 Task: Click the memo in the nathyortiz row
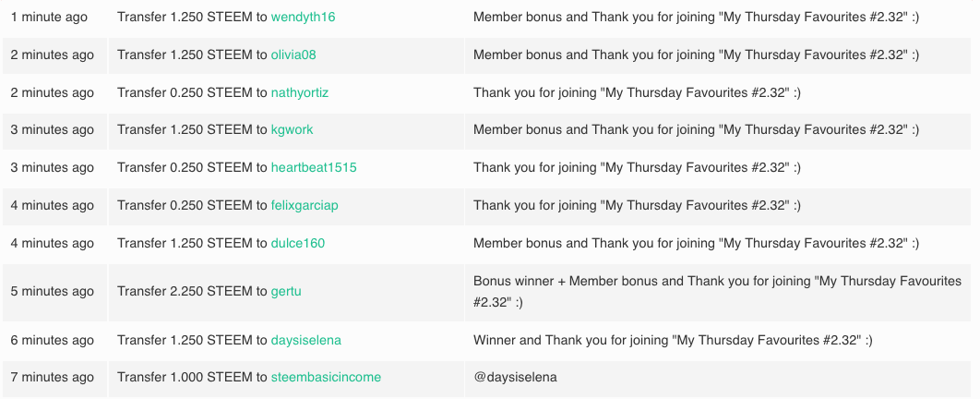[x=637, y=92]
